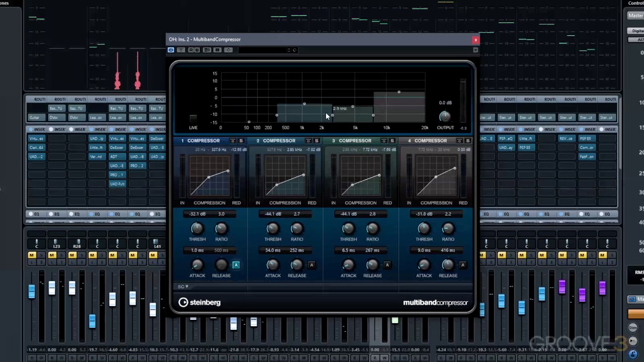644x362 pixels.
Task: Select the 3 COMPRESSOR band header
Action: (352, 141)
